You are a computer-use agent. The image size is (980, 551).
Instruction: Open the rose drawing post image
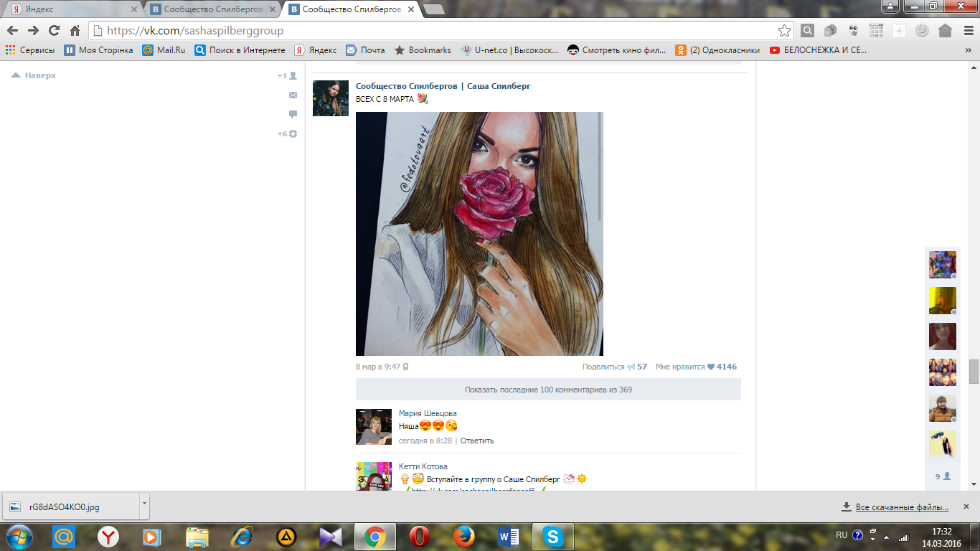479,234
